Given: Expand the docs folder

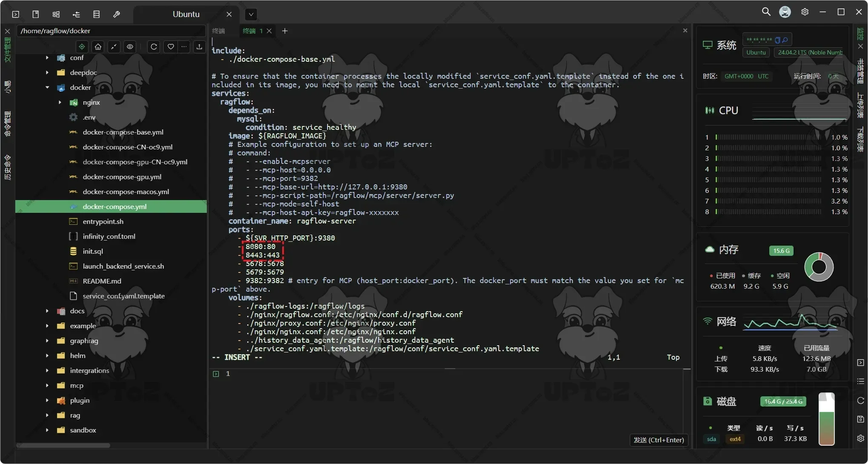Looking at the screenshot, I should click(x=47, y=311).
